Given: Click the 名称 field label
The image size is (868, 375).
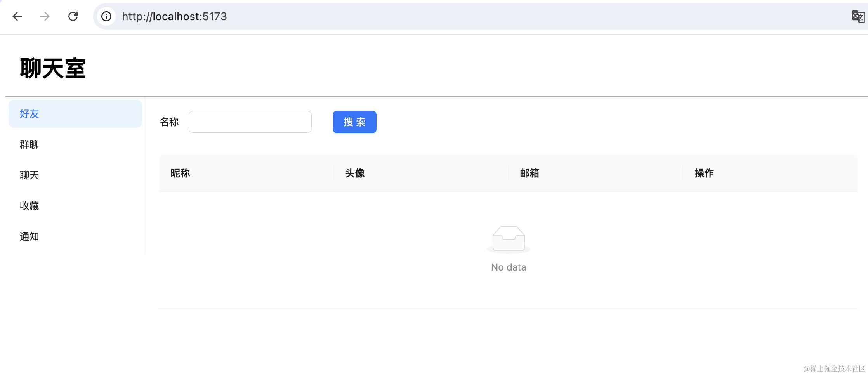Looking at the screenshot, I should pos(169,122).
